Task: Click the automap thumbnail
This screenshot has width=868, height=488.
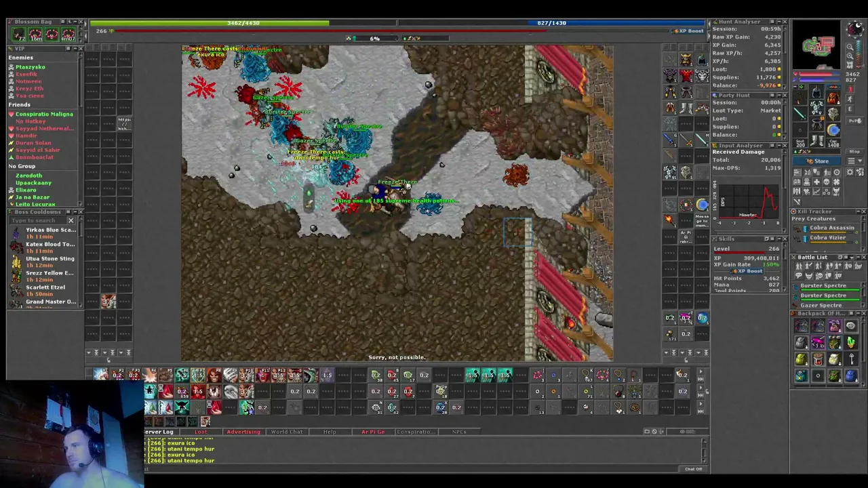Action: (816, 43)
